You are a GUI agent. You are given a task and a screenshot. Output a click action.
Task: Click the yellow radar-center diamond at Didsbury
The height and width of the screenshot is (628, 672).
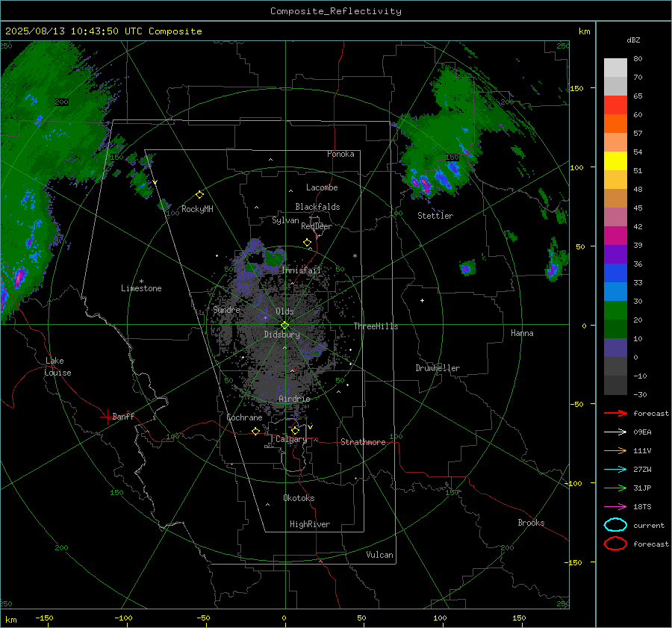point(284,326)
